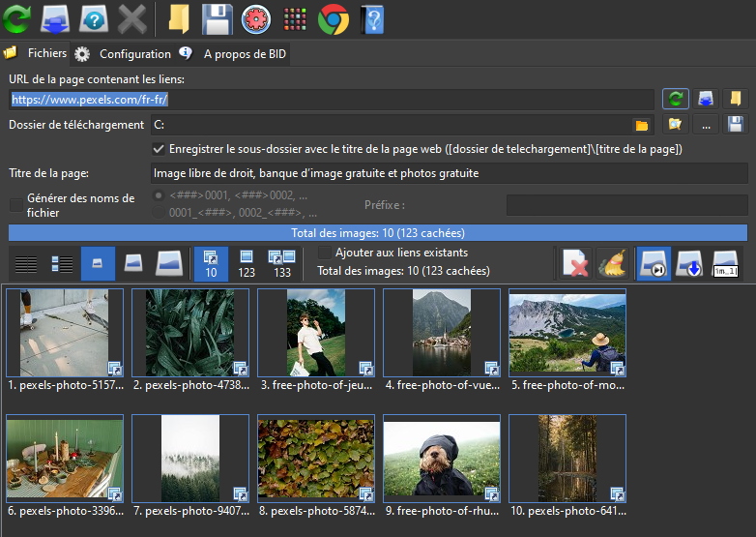Screen dimensions: 756x537
Task: Click the '...' browse folder button
Action: (707, 125)
